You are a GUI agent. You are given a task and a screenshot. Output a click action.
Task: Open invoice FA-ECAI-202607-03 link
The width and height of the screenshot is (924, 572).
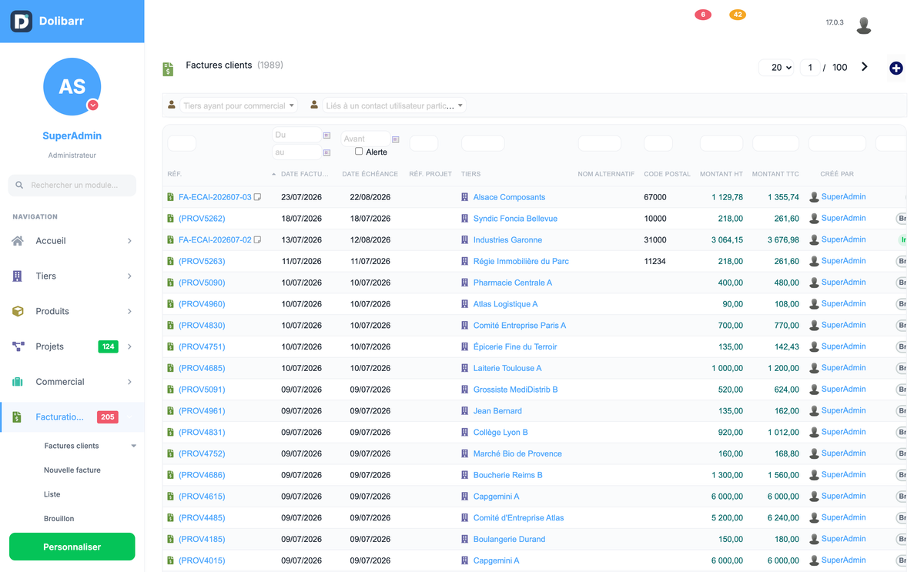tap(215, 197)
